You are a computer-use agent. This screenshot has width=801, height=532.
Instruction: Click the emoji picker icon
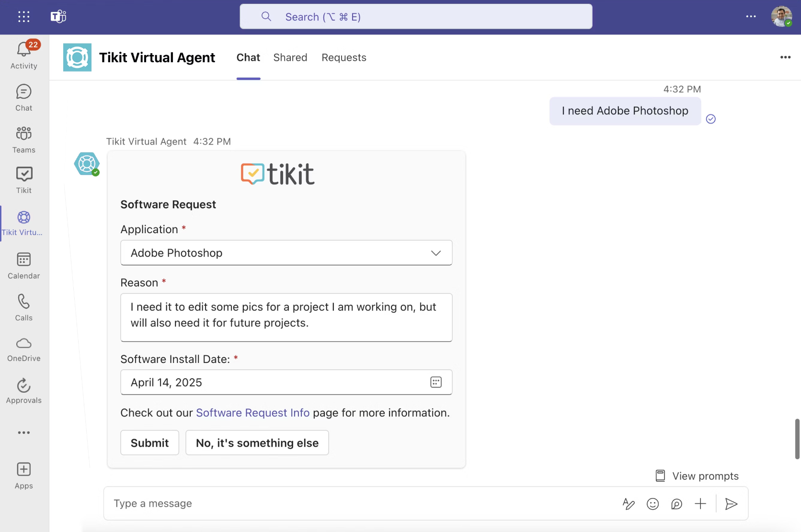(x=652, y=504)
